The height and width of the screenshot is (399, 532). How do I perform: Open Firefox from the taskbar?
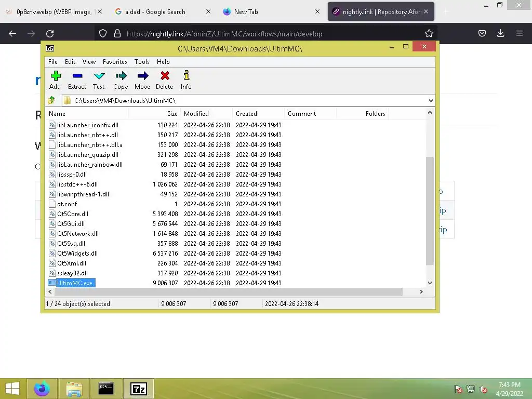[42, 389]
